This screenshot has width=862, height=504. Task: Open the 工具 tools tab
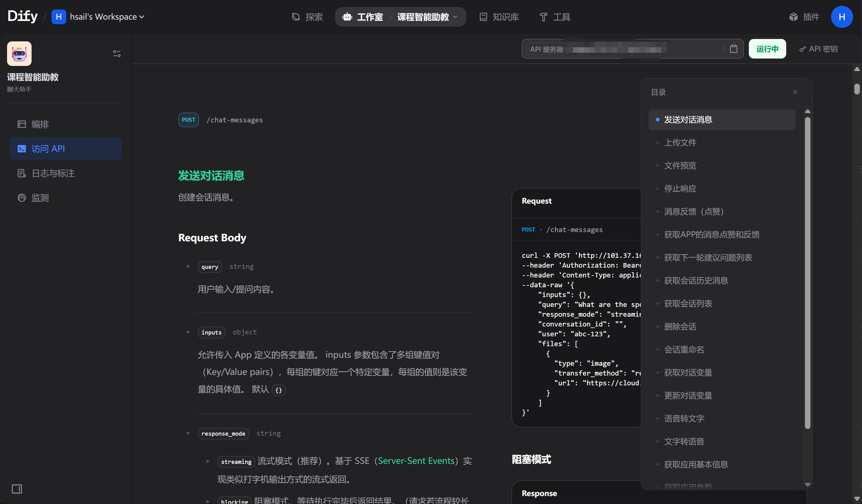tap(555, 17)
